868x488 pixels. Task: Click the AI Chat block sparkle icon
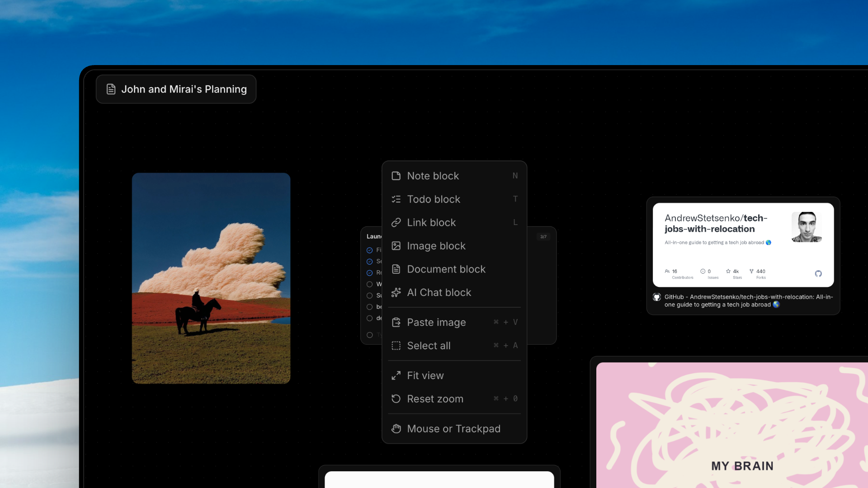click(396, 292)
